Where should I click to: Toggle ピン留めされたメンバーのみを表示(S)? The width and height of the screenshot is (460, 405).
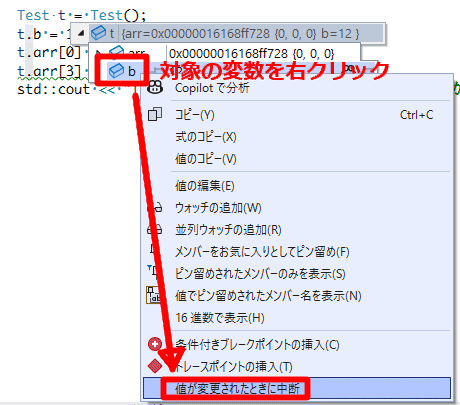click(x=260, y=274)
